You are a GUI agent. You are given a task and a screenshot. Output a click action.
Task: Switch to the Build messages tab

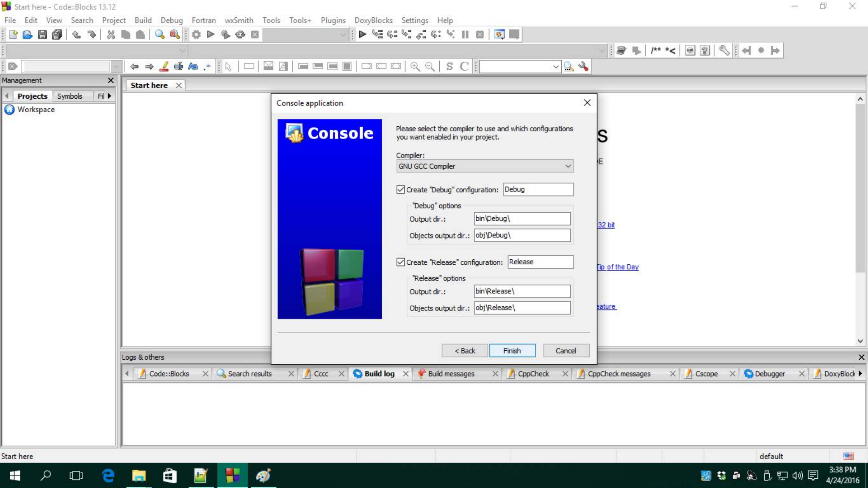pyautogui.click(x=451, y=374)
